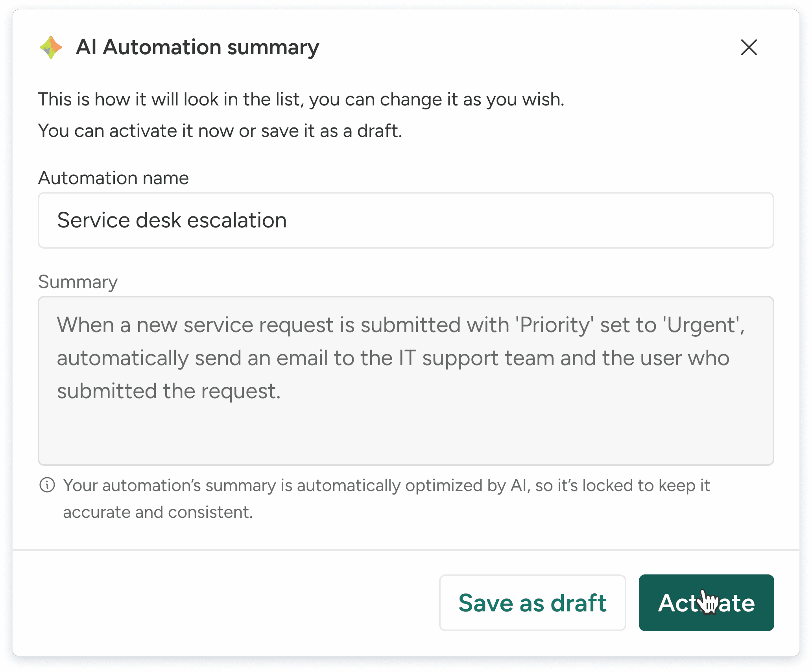This screenshot has height=672, width=812.
Task: Click the 'This is how it will look' text
Action: pos(301,99)
